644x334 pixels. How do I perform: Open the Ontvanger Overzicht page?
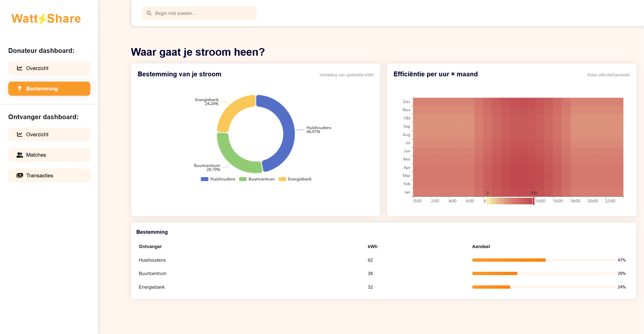coord(49,134)
